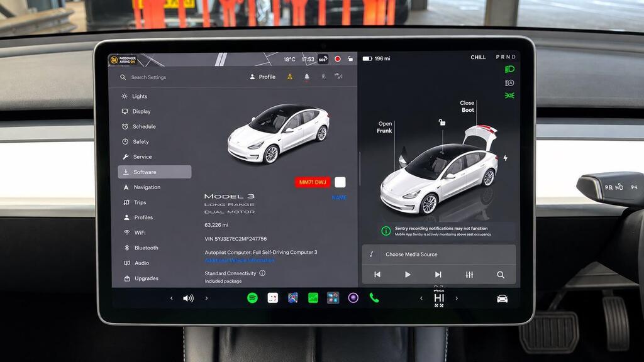Tap the CHILL acceleration mode label

478,57
